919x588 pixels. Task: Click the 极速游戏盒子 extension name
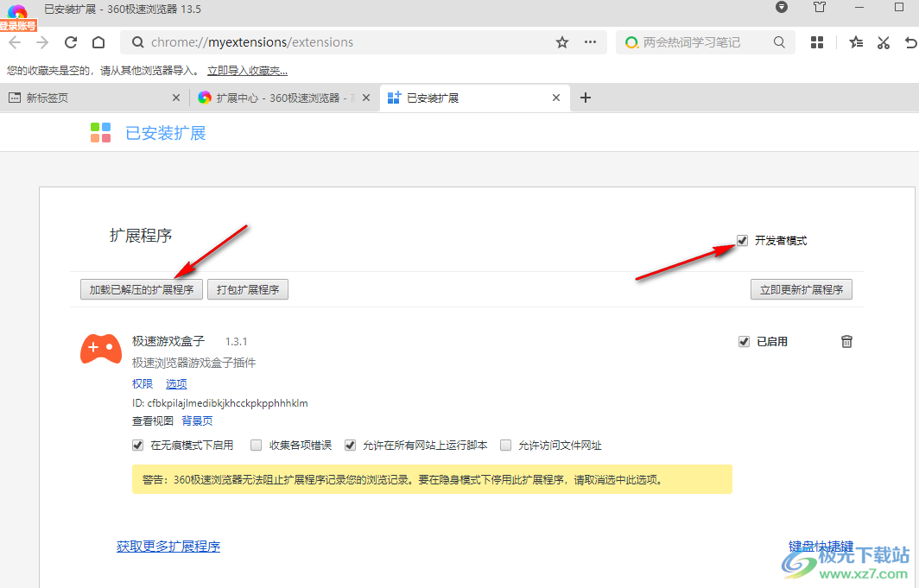point(168,341)
